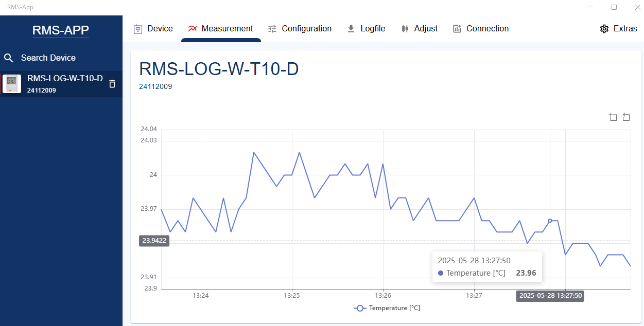644x326 pixels.
Task: Click the 13:25 time axis label
Action: 292,296
